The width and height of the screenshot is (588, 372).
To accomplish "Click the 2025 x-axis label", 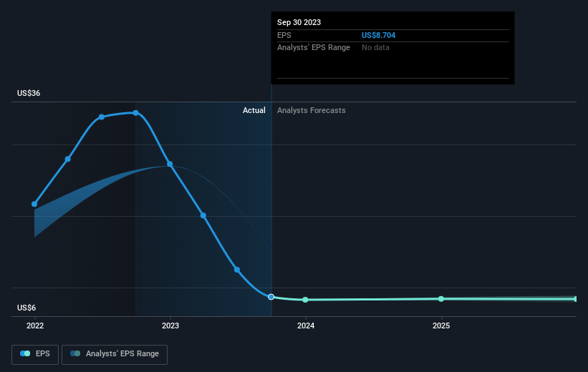I will 441,325.
